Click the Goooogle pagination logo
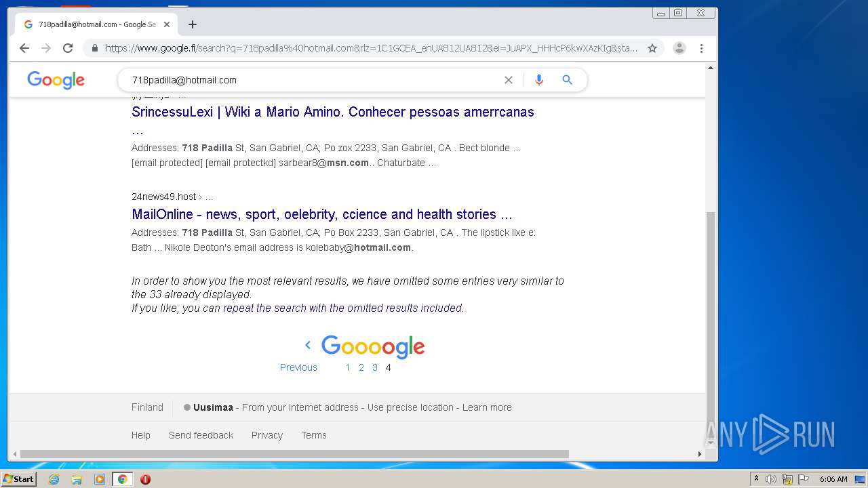 pos(373,346)
